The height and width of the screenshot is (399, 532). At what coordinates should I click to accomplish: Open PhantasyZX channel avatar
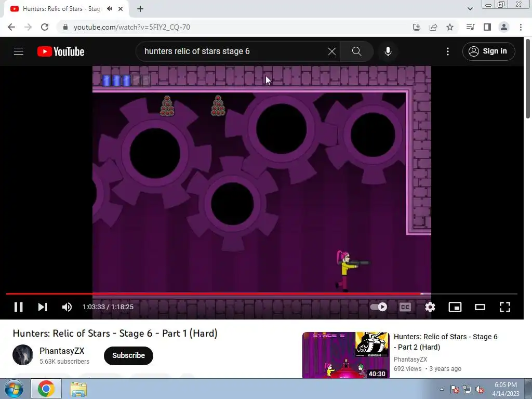[23, 355]
